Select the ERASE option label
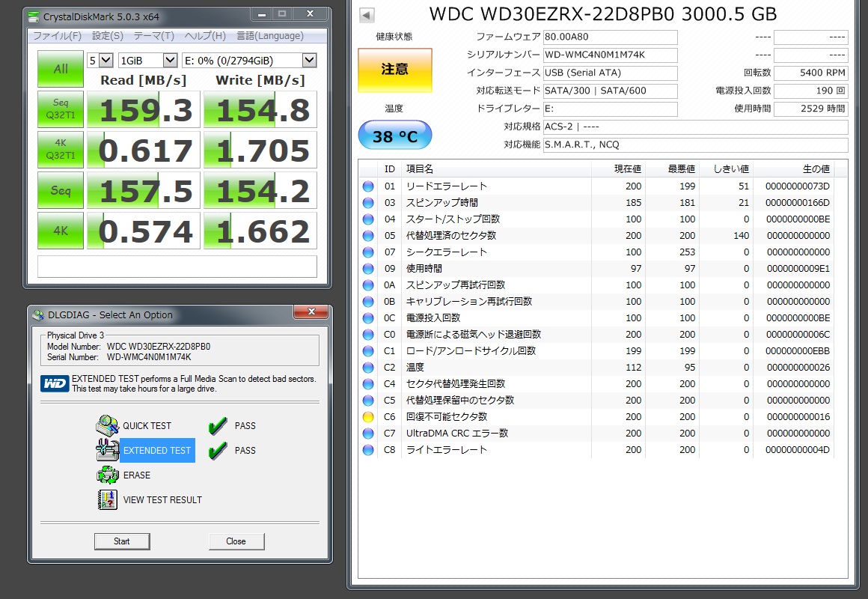This screenshot has height=599, width=868. [137, 475]
